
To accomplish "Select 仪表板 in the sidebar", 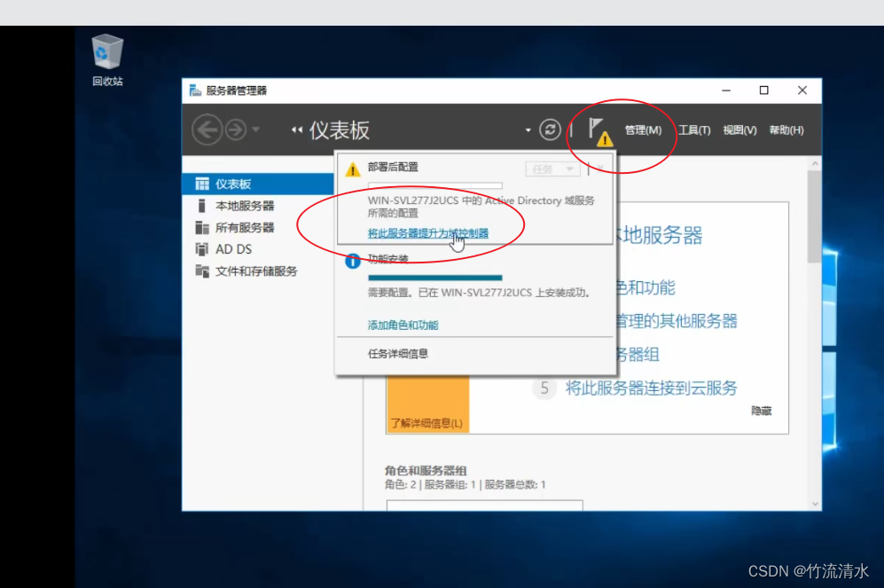I will coord(258,184).
